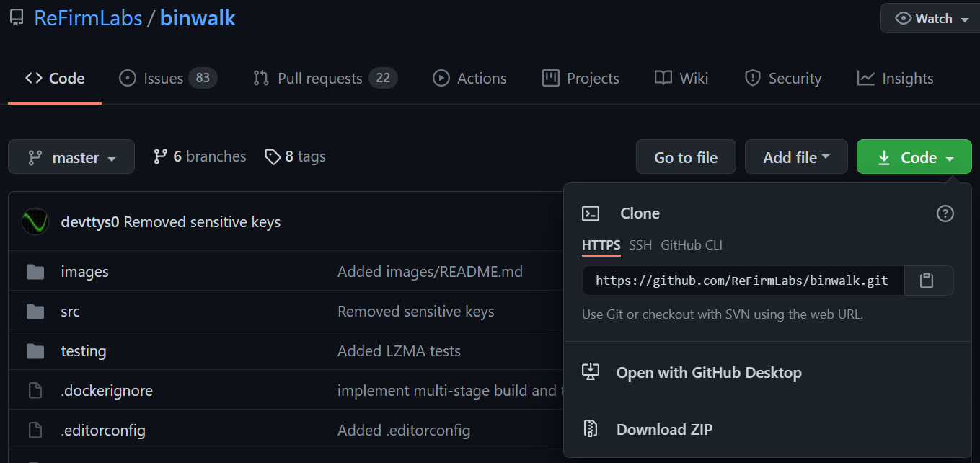Click the board icon on Projects tab

point(551,78)
